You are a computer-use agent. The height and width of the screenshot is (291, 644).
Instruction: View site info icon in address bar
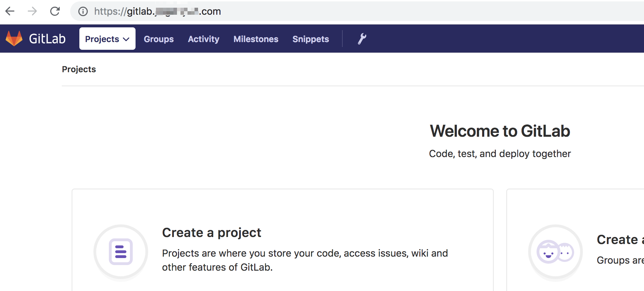[83, 12]
